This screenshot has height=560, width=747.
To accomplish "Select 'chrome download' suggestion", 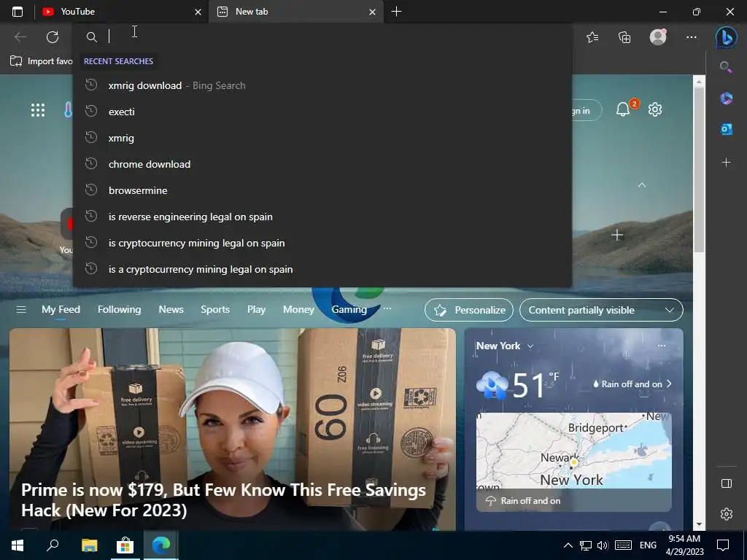I will (322, 164).
